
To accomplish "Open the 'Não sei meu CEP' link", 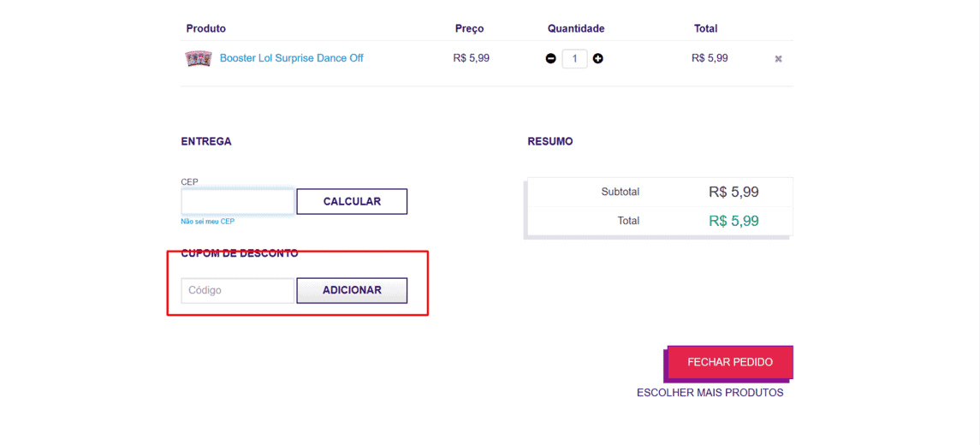I will pos(207,222).
